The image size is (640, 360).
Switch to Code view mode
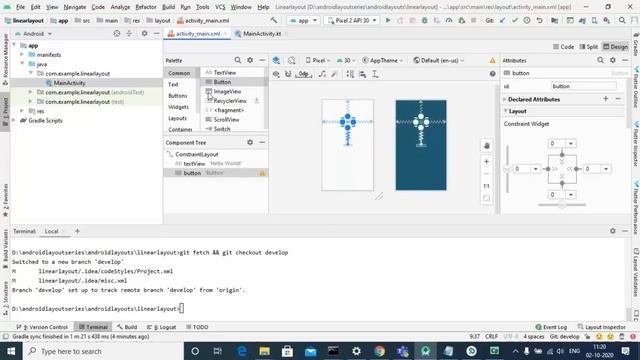(x=563, y=47)
